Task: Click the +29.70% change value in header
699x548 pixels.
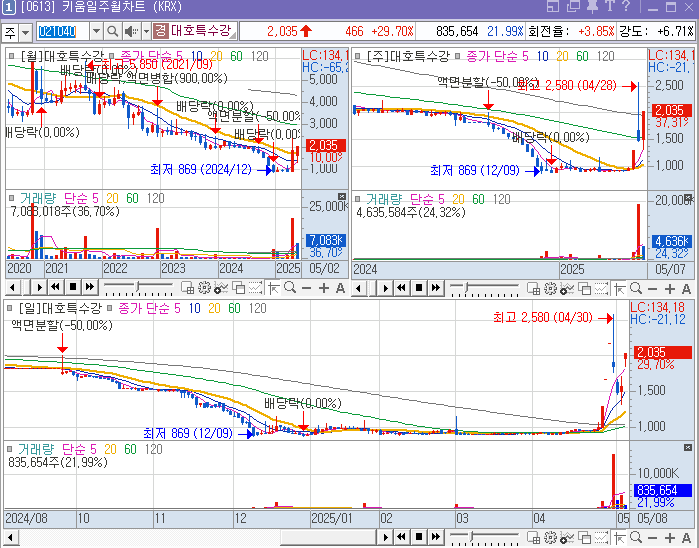Action: point(392,31)
